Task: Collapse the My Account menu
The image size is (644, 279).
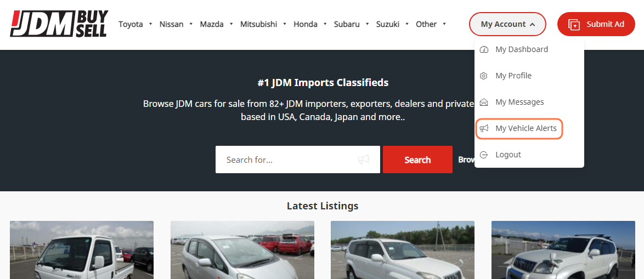Action: tap(507, 24)
